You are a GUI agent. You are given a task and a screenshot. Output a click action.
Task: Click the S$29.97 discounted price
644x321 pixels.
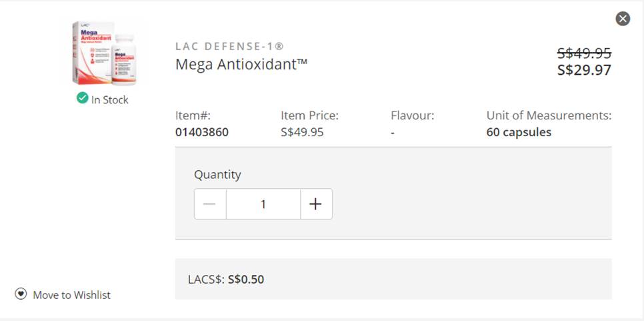click(x=584, y=70)
